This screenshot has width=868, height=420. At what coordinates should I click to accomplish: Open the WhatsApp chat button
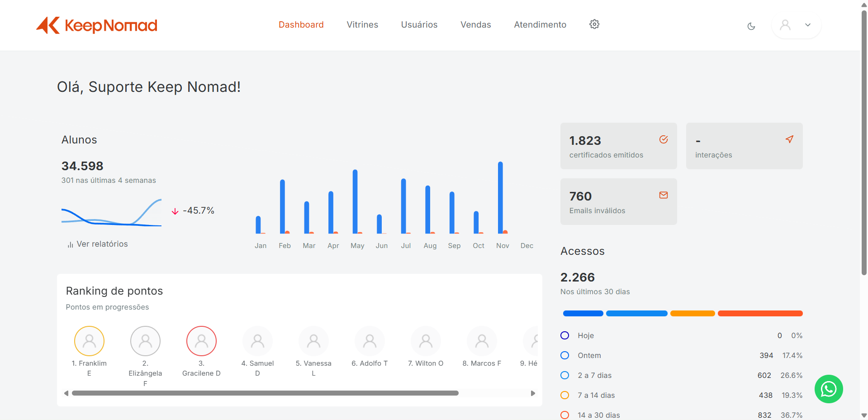pyautogui.click(x=829, y=389)
